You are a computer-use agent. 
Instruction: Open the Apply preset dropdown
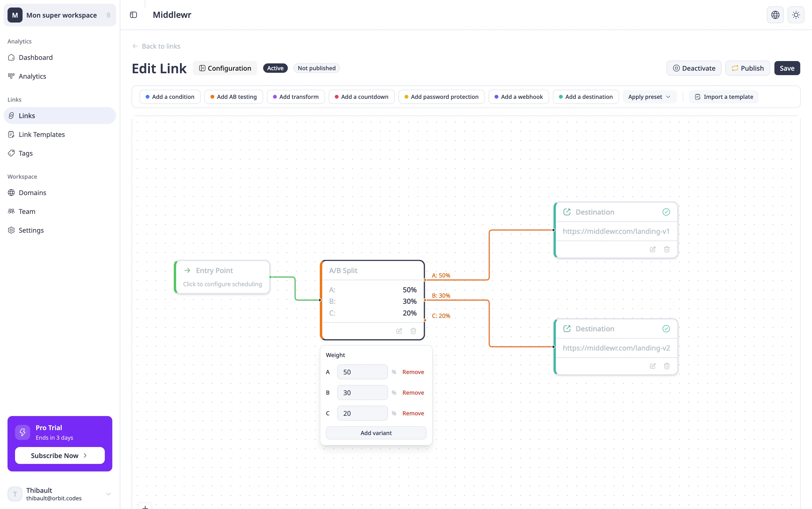(x=649, y=97)
